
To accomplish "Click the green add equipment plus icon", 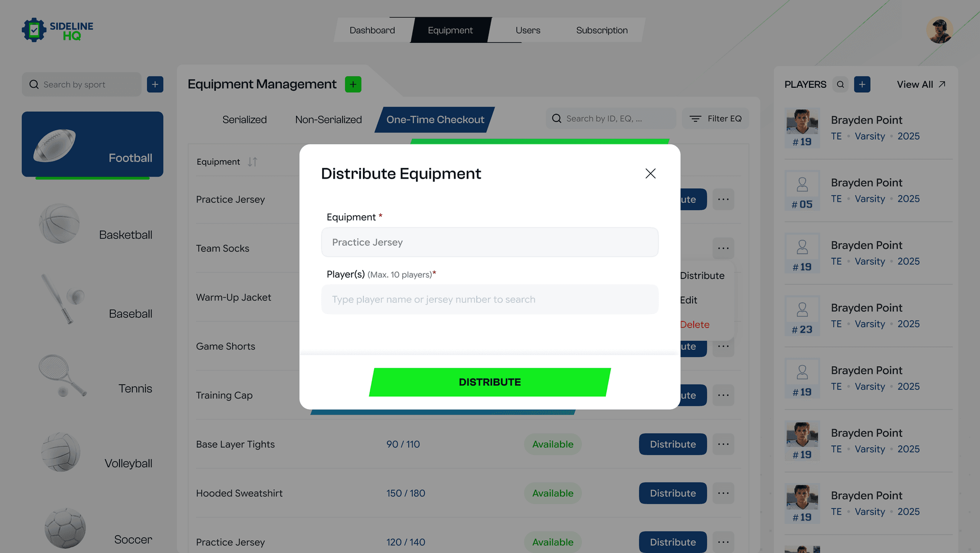I will pos(353,84).
